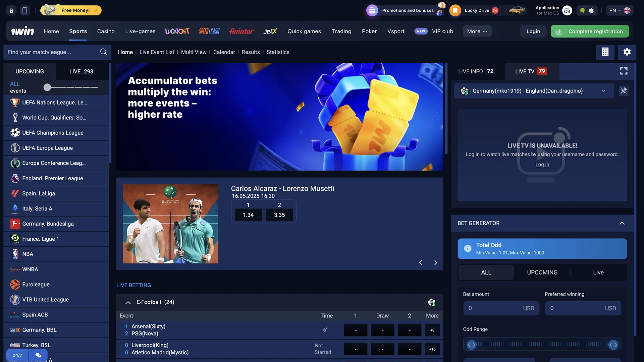Bet on Musetti at odds 3.35
The height and width of the screenshot is (362, 644).
click(279, 215)
